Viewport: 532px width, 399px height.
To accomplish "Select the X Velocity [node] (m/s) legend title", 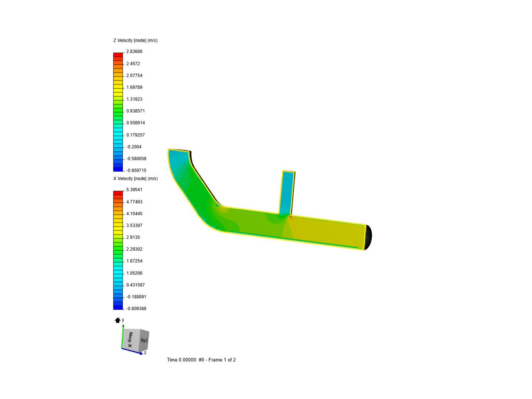I will click(x=136, y=178).
